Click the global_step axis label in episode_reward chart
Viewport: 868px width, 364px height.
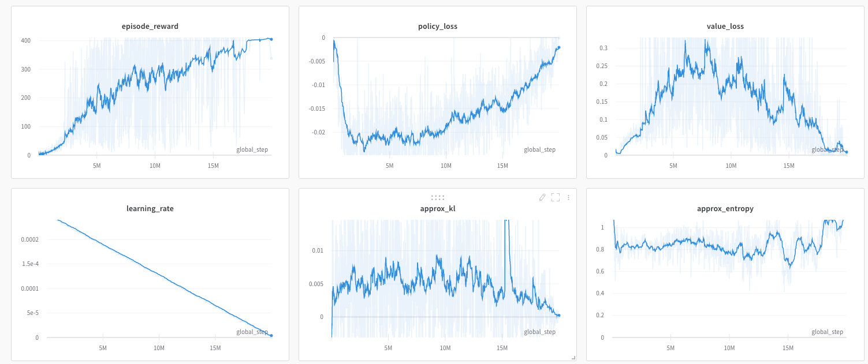(x=252, y=149)
